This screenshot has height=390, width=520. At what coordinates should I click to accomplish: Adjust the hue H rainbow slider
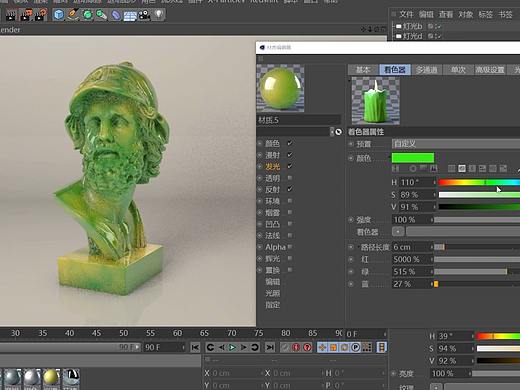(x=479, y=182)
